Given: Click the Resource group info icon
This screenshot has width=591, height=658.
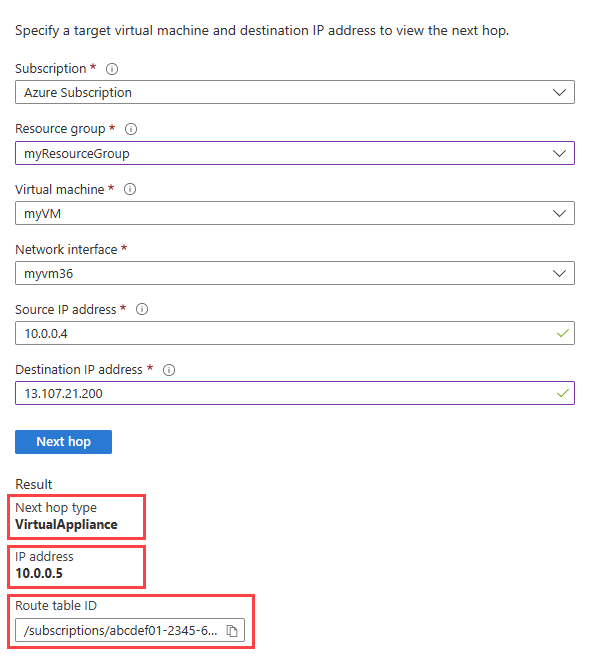Looking at the screenshot, I should (131, 129).
